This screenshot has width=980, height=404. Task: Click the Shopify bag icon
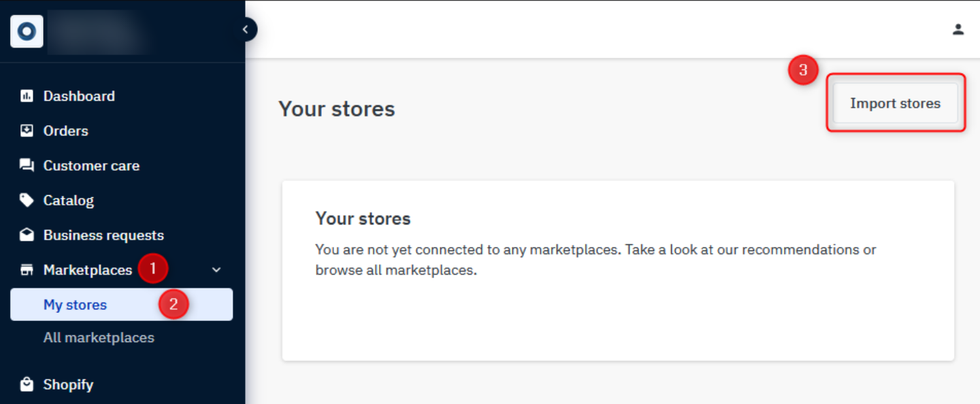point(27,384)
